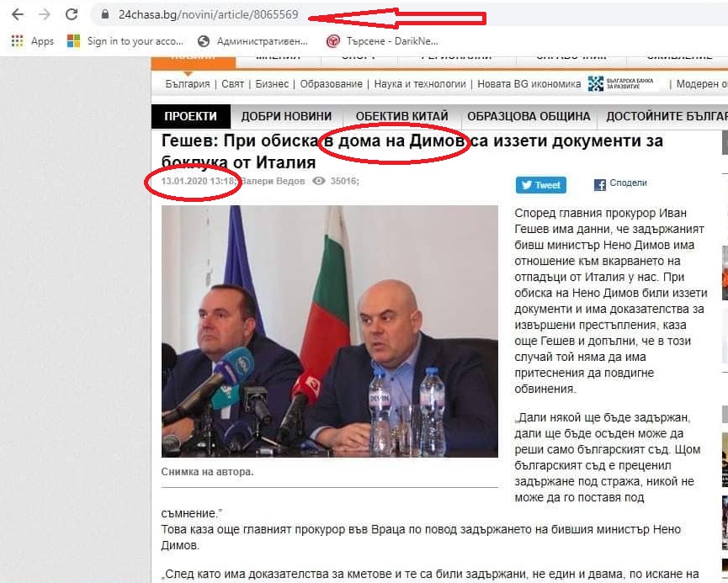This screenshot has width=728, height=583.
Task: Open the DarikNews search bookmark
Action: point(382,41)
